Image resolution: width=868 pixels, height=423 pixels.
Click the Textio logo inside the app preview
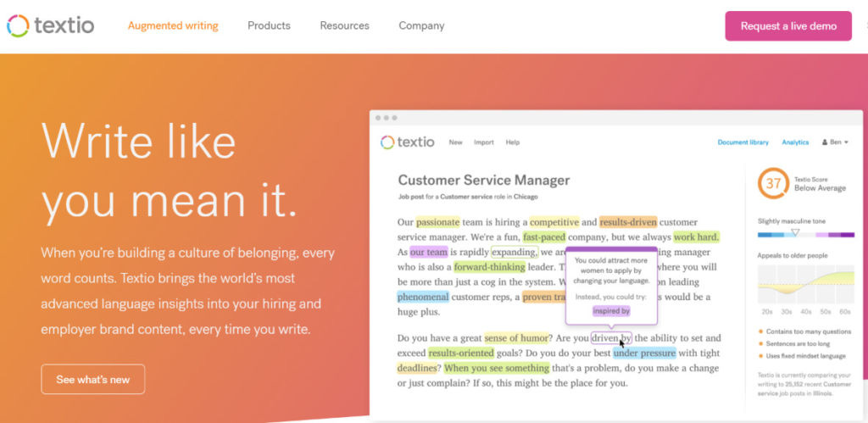point(408,142)
